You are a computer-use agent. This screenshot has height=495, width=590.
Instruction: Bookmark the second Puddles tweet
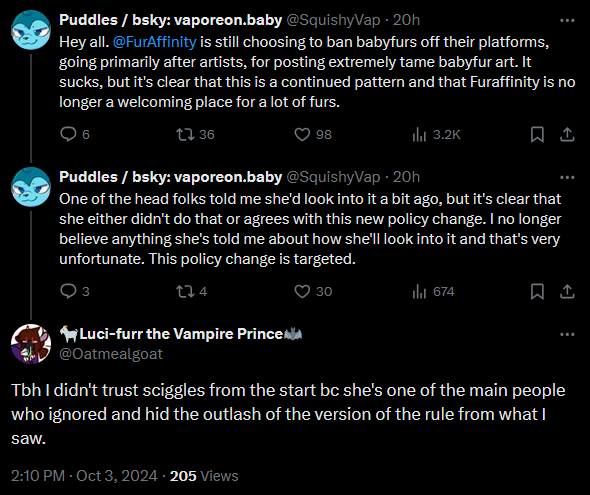point(537,291)
